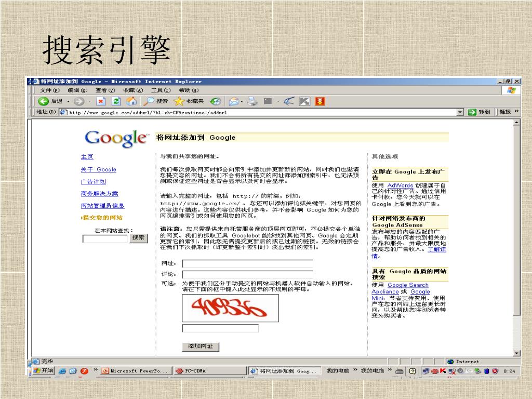Open the Search (搜索) magnifier toolbar button

[155, 101]
